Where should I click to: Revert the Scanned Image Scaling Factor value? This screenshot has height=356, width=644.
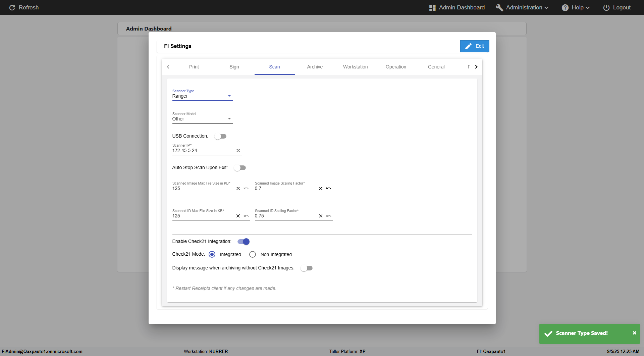[x=329, y=189]
